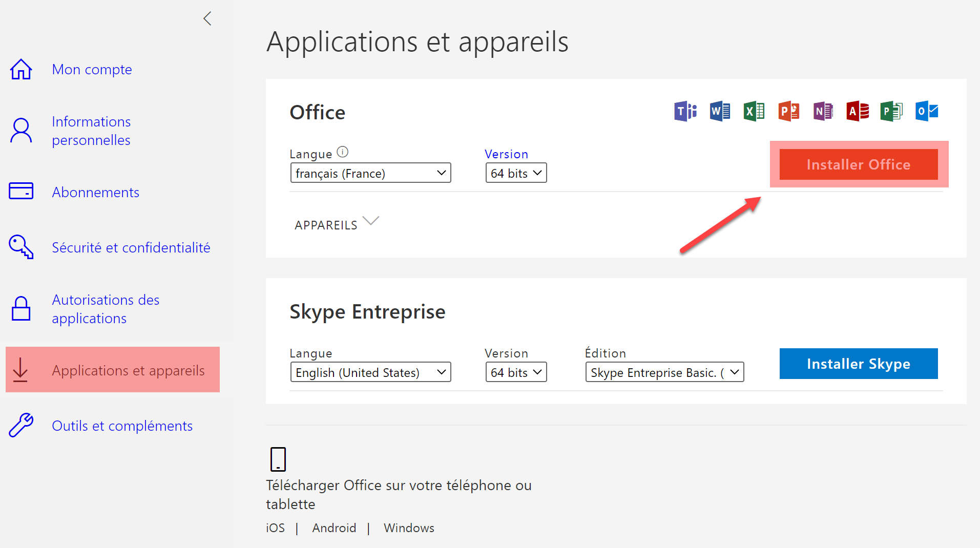Open Skype language dropdown English (United States)
Viewport: 980px width, 548px height.
[370, 372]
